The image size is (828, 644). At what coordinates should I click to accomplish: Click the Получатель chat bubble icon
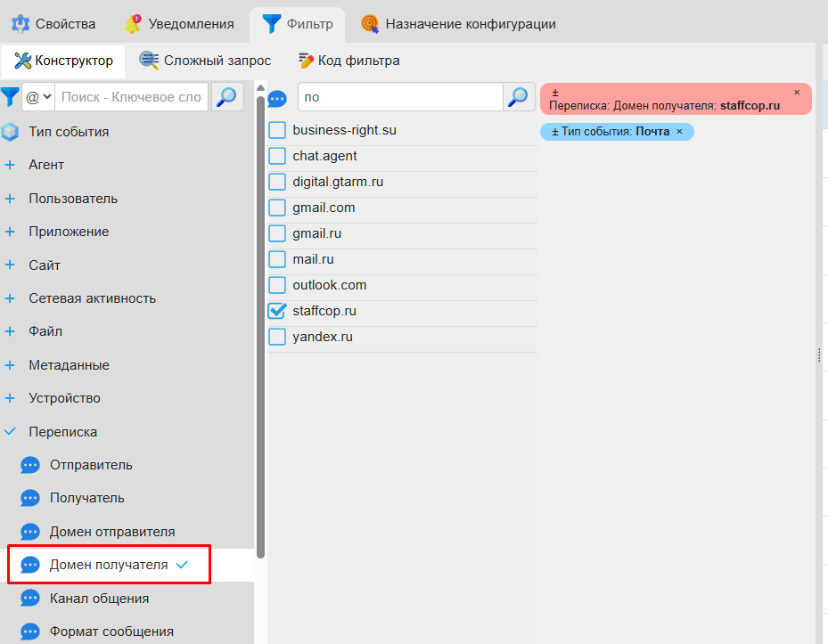click(30, 498)
